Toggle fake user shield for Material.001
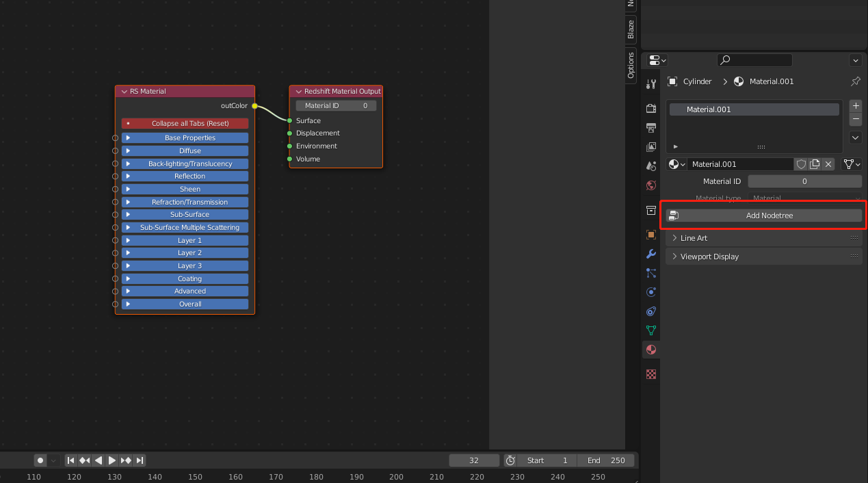The width and height of the screenshot is (868, 483). click(x=801, y=164)
